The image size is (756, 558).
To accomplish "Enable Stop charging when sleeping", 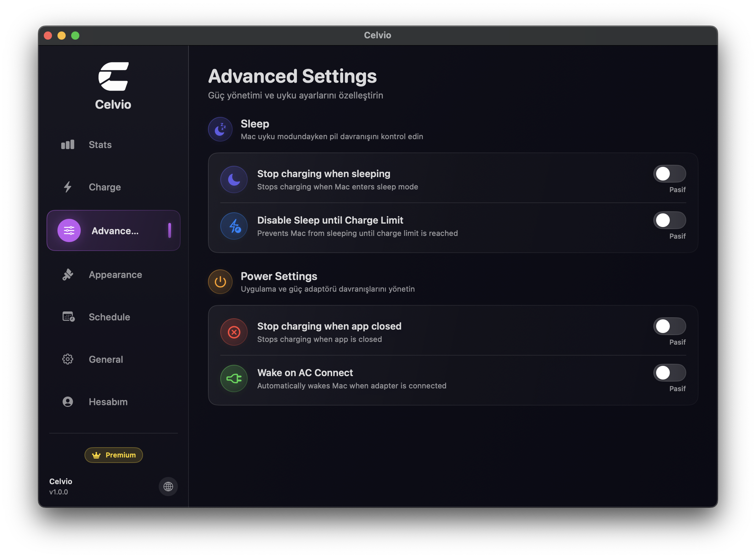I will (x=669, y=174).
